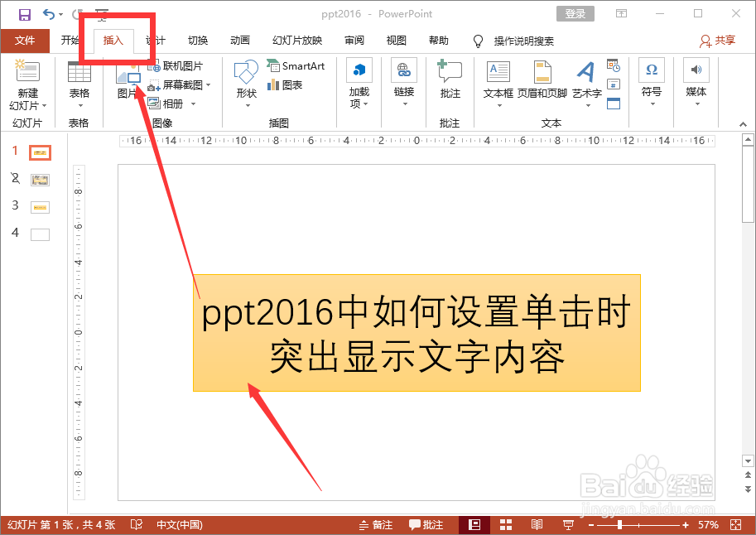Select slide 4 thumbnail
This screenshot has width=756, height=535.
pos(40,235)
